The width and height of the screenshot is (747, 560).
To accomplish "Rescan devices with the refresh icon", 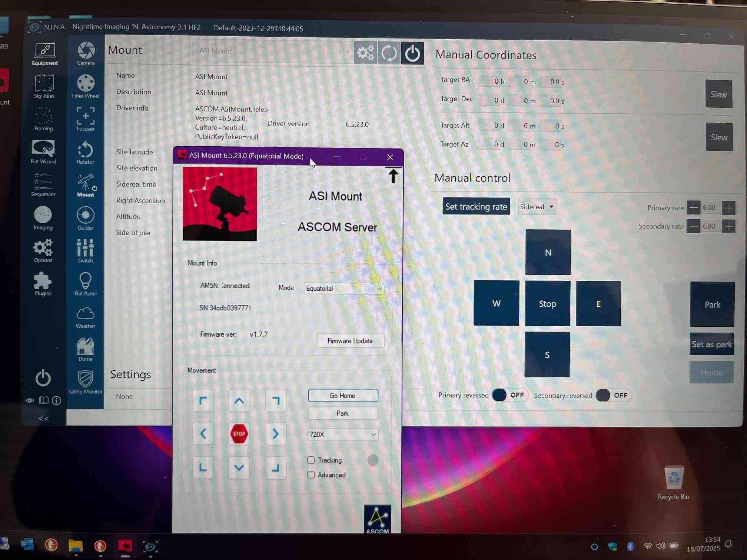I will pos(389,53).
